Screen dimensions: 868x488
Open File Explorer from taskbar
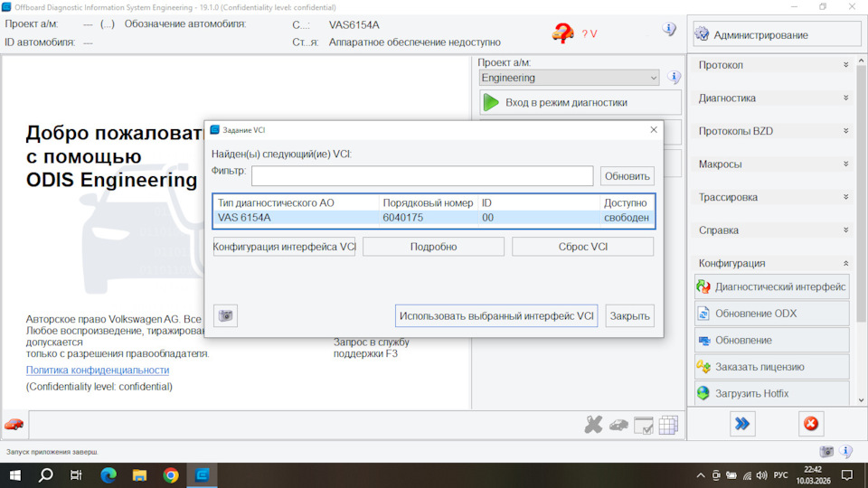coord(139,475)
